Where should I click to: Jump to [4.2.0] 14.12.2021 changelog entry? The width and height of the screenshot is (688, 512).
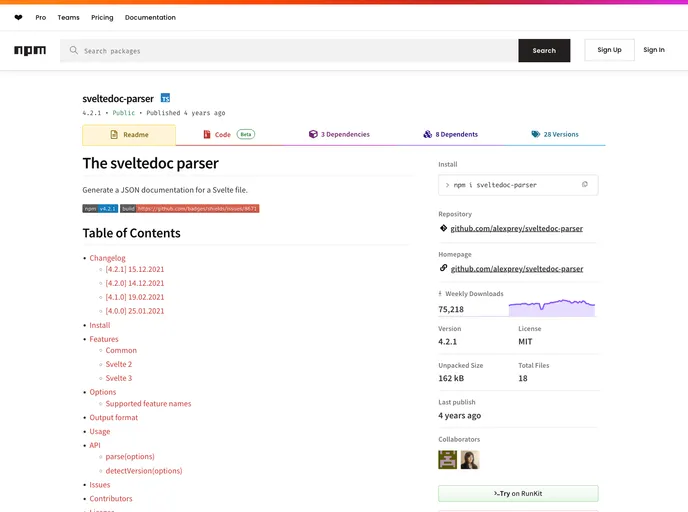tap(135, 283)
